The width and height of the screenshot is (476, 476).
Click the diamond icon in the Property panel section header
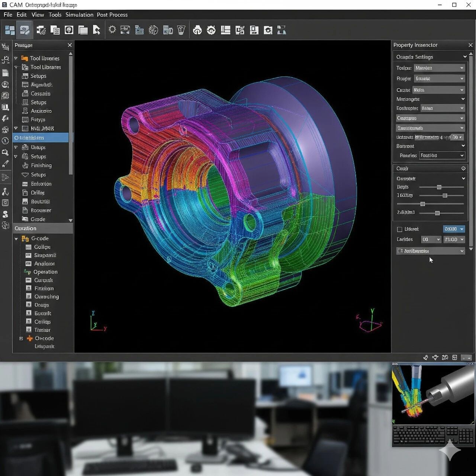click(x=463, y=168)
